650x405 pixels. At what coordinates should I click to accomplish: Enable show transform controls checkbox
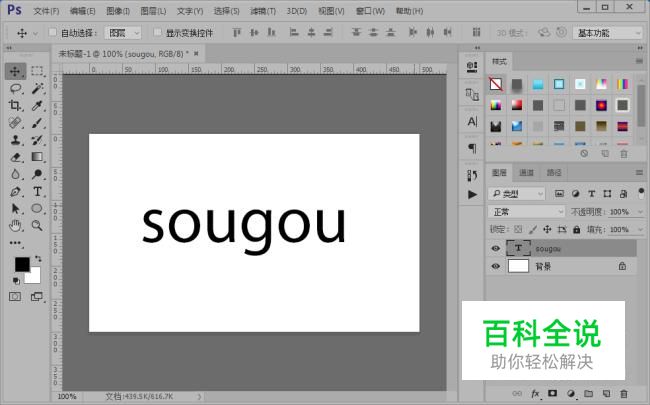click(157, 32)
